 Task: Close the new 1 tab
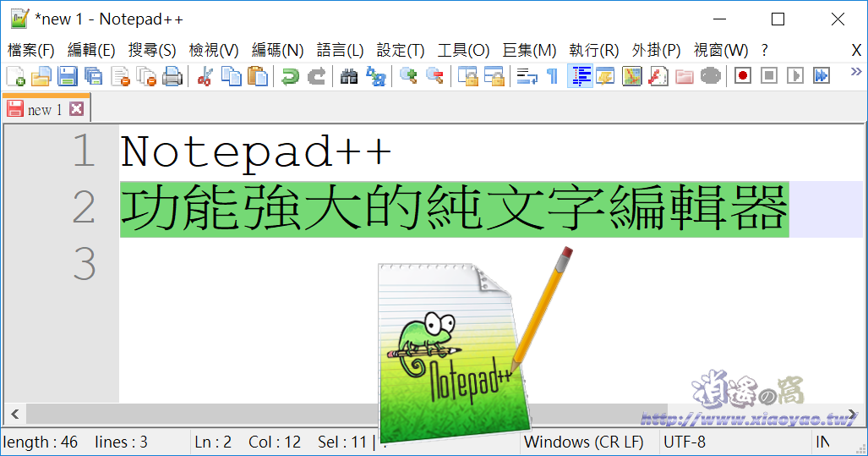(x=76, y=108)
